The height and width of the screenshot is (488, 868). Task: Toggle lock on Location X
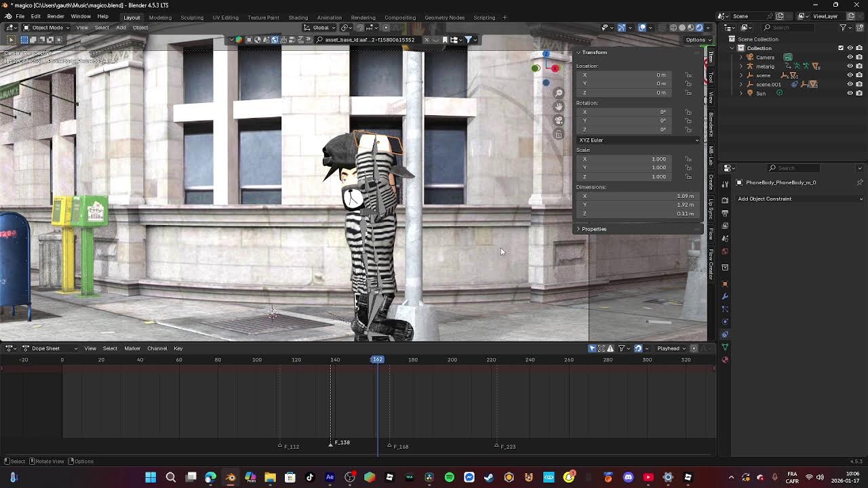click(x=688, y=75)
